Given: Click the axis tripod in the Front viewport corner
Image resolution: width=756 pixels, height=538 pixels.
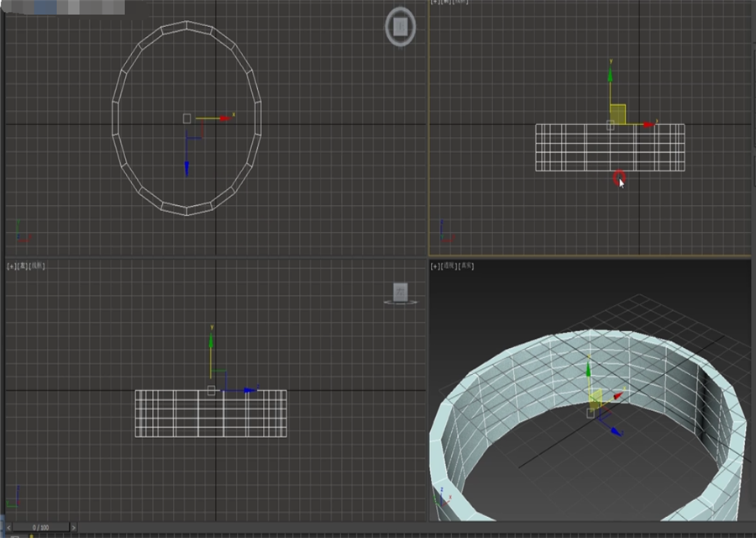Looking at the screenshot, I should [x=443, y=237].
